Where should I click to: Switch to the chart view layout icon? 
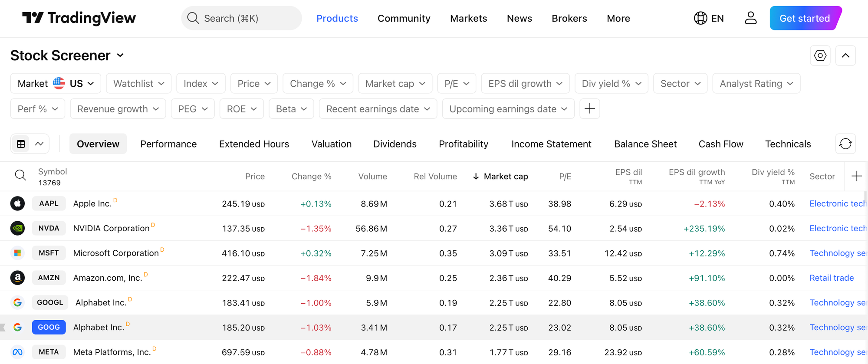(x=39, y=144)
